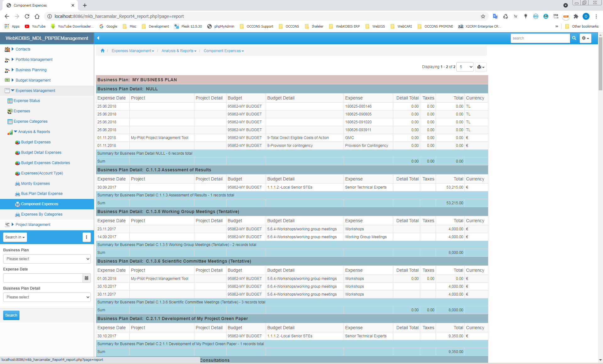Viewport: 603px width, 364px height.
Task: Click the Business Planning icon
Action: [x=7, y=70]
